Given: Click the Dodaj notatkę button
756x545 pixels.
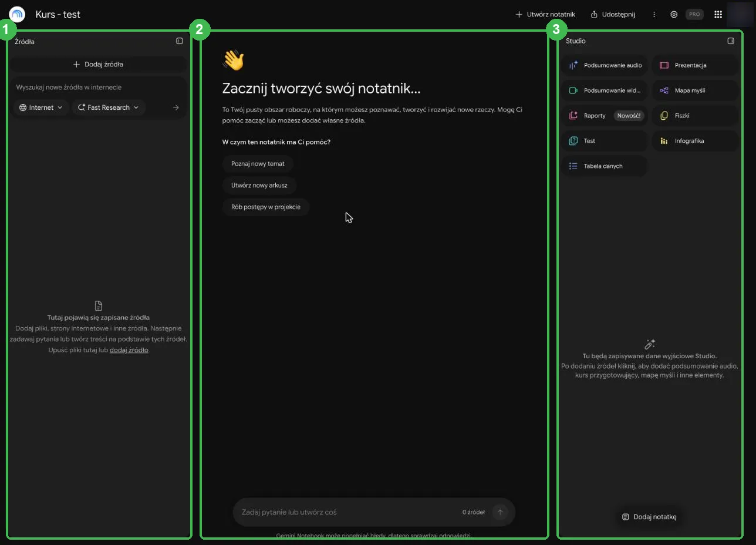Looking at the screenshot, I should pyautogui.click(x=649, y=517).
